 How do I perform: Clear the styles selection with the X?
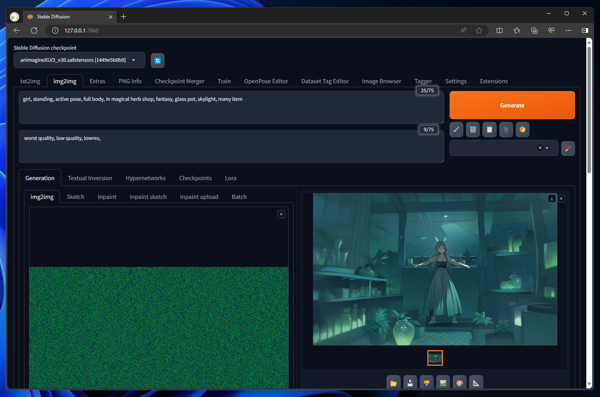point(540,148)
